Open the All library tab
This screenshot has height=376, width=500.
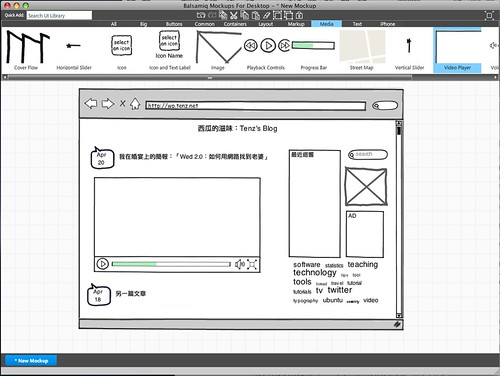point(114,24)
